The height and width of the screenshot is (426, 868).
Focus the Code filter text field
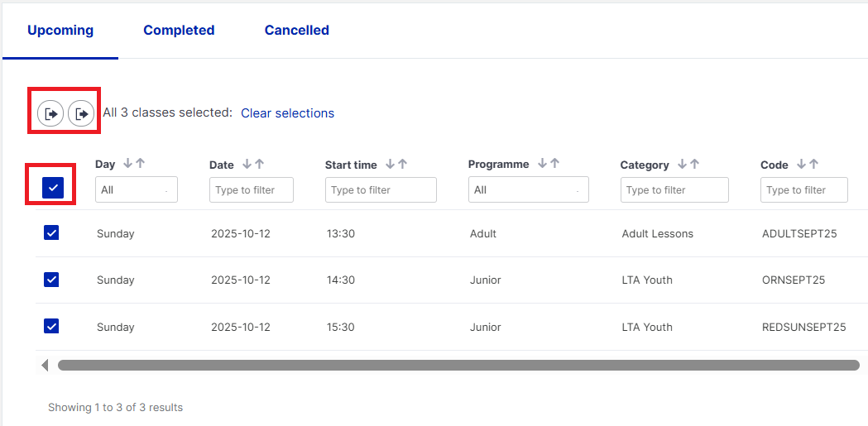point(803,190)
